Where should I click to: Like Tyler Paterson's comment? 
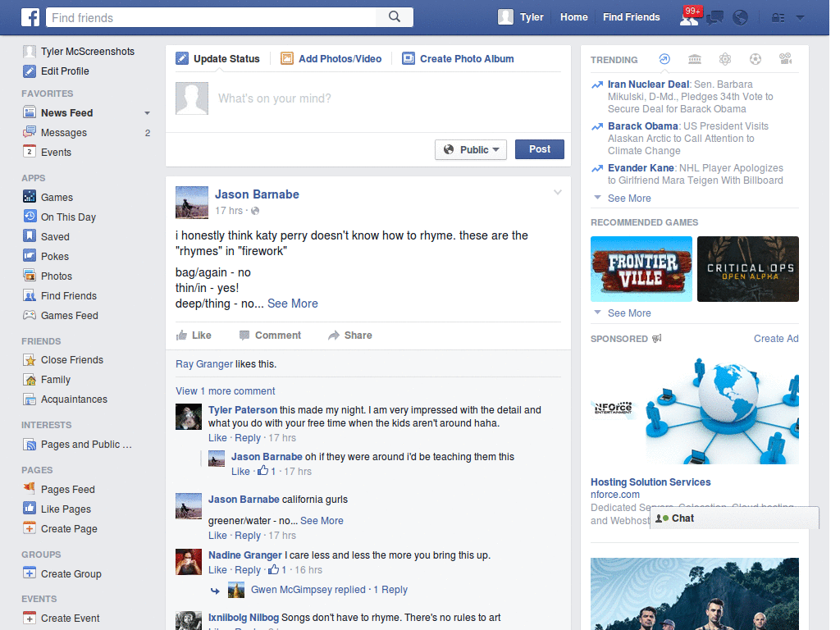coord(217,438)
